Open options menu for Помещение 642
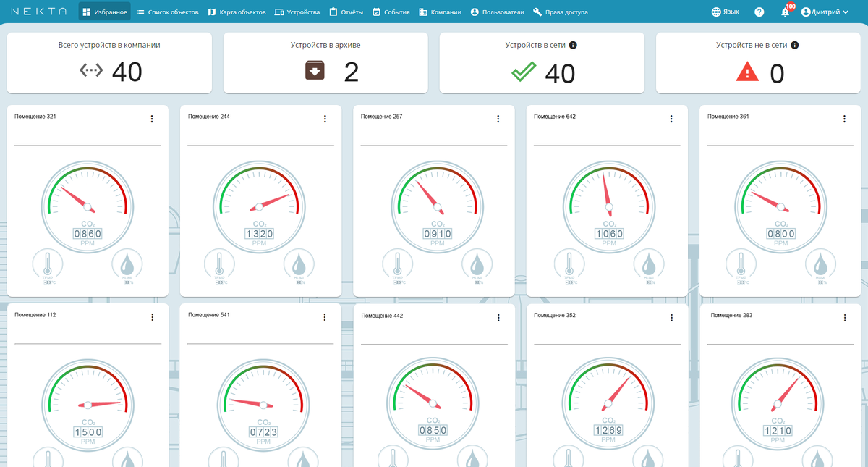 pos(671,119)
